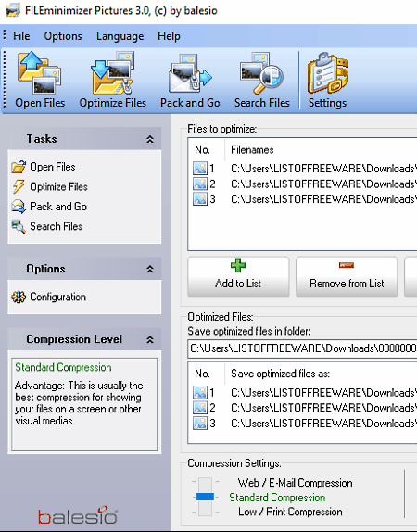The height and width of the screenshot is (532, 417).
Task: Collapse the Options panel
Action: (149, 269)
